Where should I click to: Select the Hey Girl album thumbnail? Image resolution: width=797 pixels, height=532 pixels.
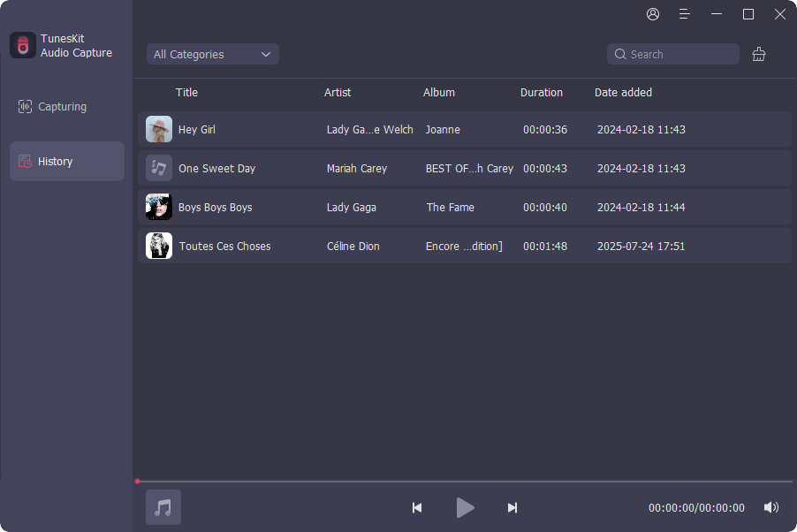[159, 129]
